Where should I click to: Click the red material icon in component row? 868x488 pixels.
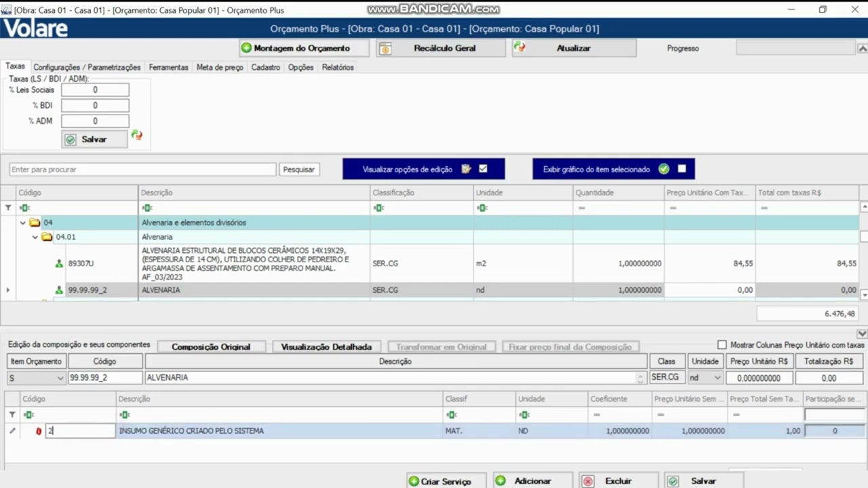(x=39, y=431)
